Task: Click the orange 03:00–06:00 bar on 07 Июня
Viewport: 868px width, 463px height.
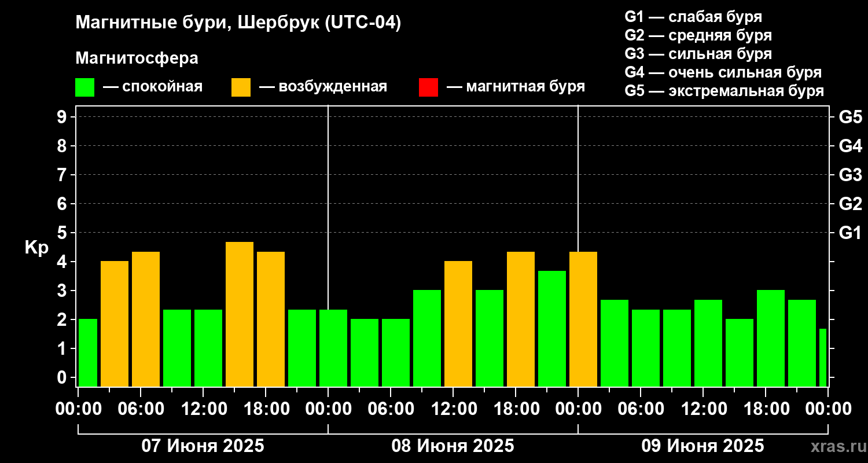Action: pos(115,324)
